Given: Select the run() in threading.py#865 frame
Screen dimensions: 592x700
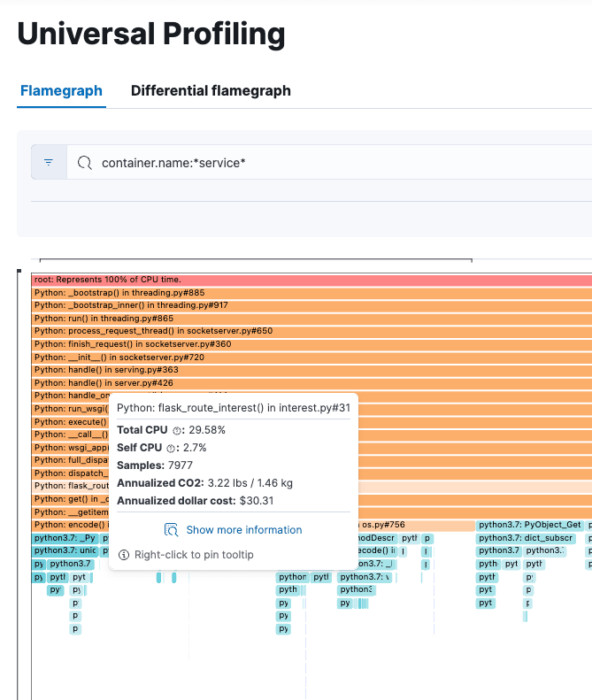Looking at the screenshot, I should pos(310,318).
